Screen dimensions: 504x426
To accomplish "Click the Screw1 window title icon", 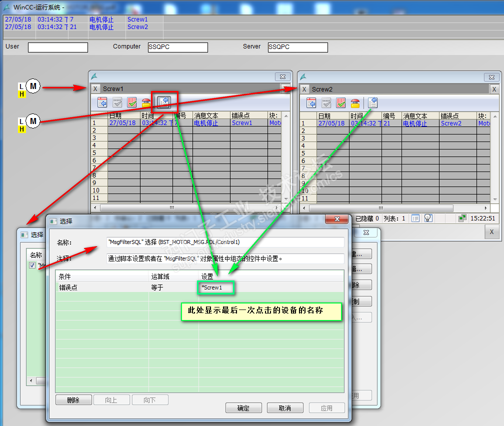I will point(94,76).
